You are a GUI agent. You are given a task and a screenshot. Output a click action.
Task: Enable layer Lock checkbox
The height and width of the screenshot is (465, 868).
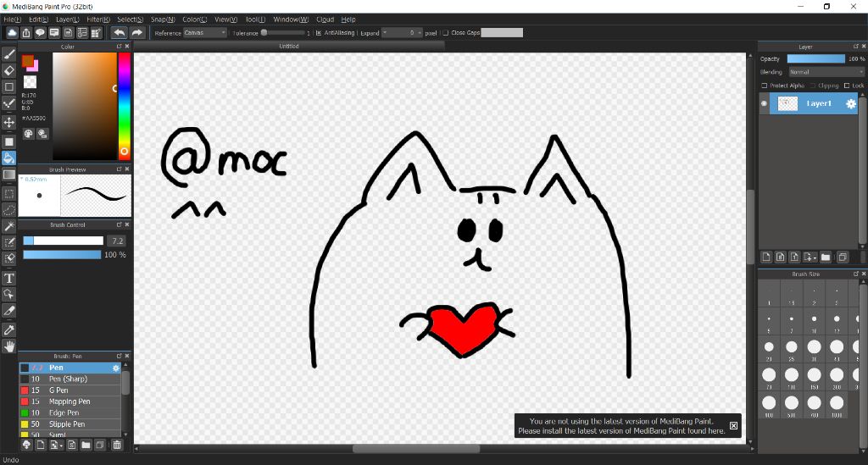tap(847, 86)
